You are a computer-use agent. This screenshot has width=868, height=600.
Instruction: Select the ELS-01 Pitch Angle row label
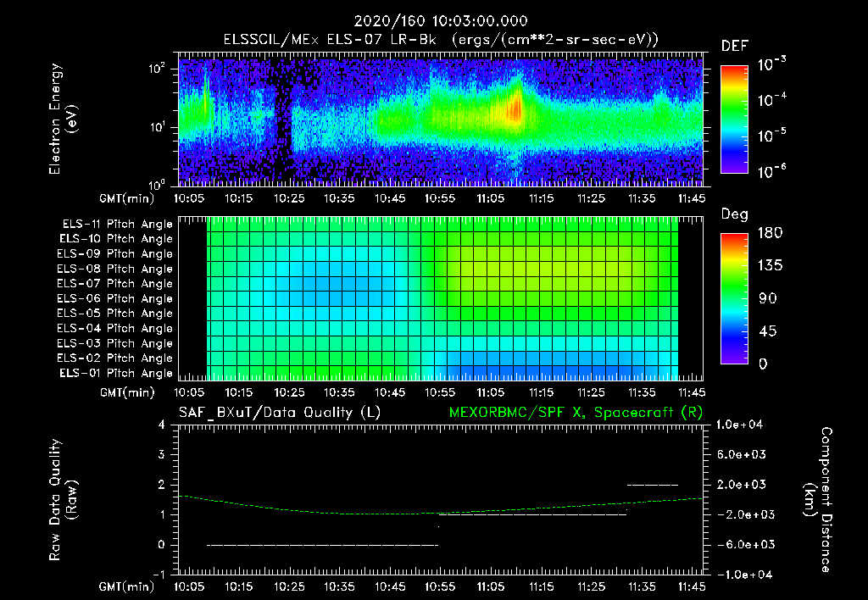(116, 373)
